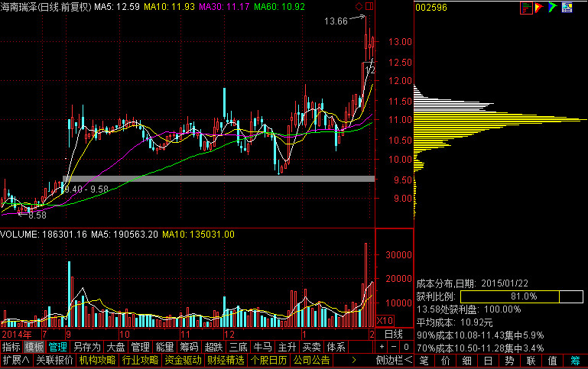Screen dimensions: 588x369
Task: Open the 日线 period selector
Action: pos(392,335)
